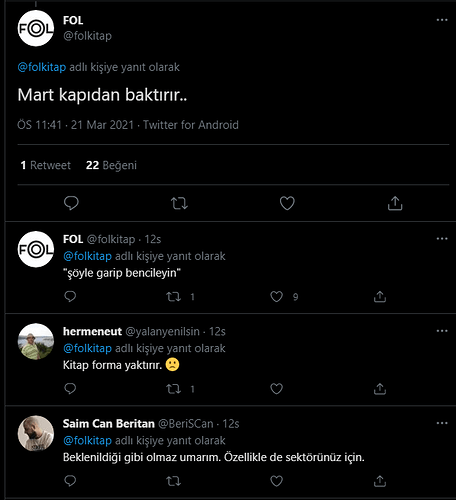Open tweet timestamp ÖS 11:41 · 21 Mar 2021
The height and width of the screenshot is (500, 456).
[x=76, y=125]
